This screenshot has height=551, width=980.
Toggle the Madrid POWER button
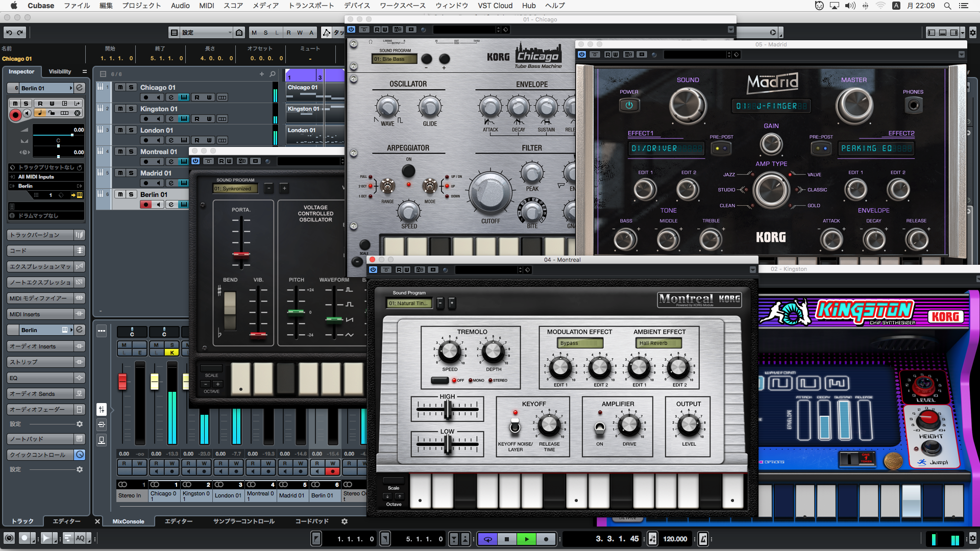pyautogui.click(x=629, y=105)
